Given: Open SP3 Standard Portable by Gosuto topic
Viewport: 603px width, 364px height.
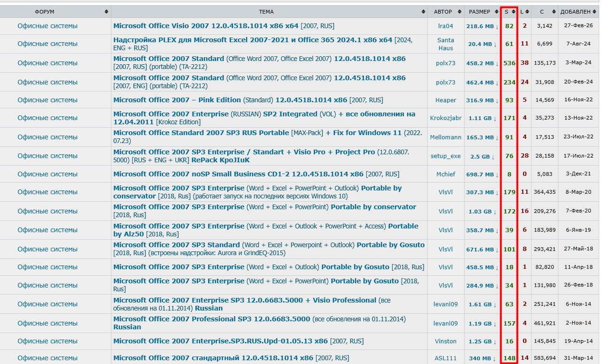Looking at the screenshot, I should point(269,249).
